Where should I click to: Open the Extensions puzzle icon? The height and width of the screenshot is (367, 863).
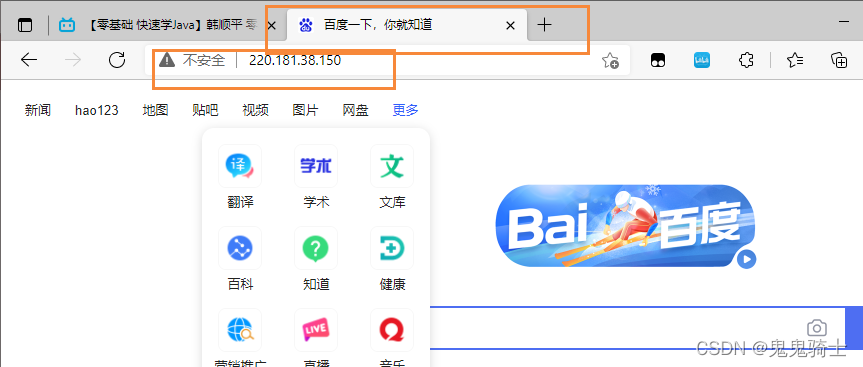(746, 61)
